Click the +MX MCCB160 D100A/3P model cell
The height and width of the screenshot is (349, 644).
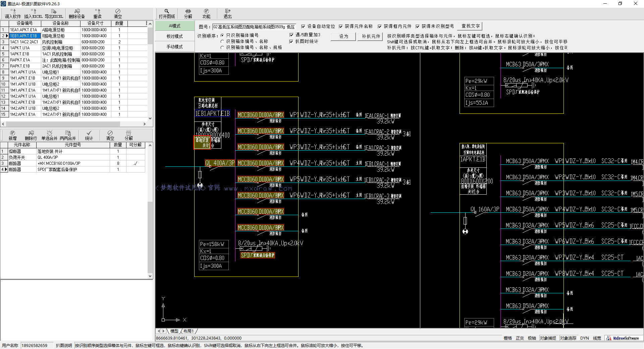click(x=73, y=163)
